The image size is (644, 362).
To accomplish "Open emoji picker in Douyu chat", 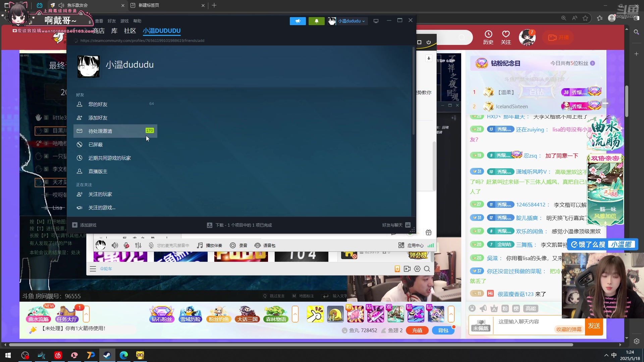I will 472,308.
